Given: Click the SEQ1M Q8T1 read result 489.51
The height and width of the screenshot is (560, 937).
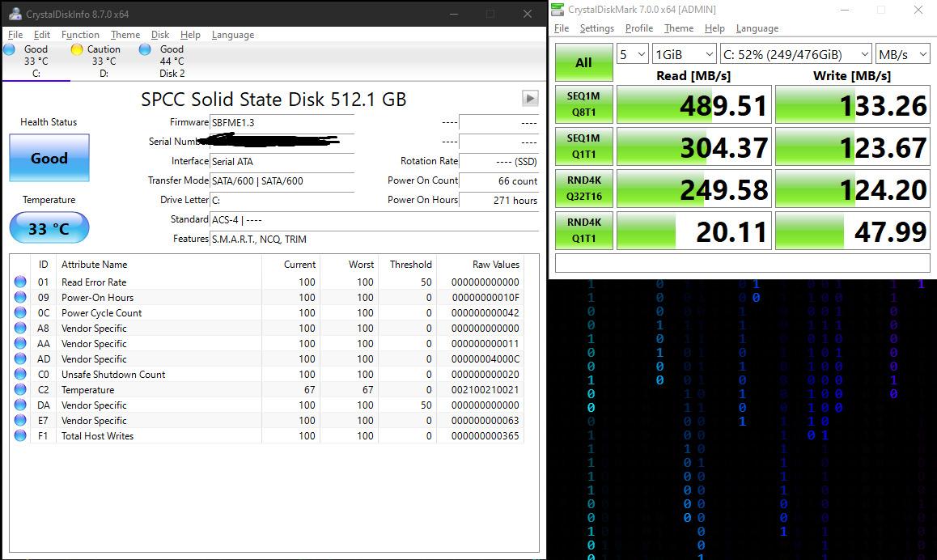Looking at the screenshot, I should (x=693, y=104).
